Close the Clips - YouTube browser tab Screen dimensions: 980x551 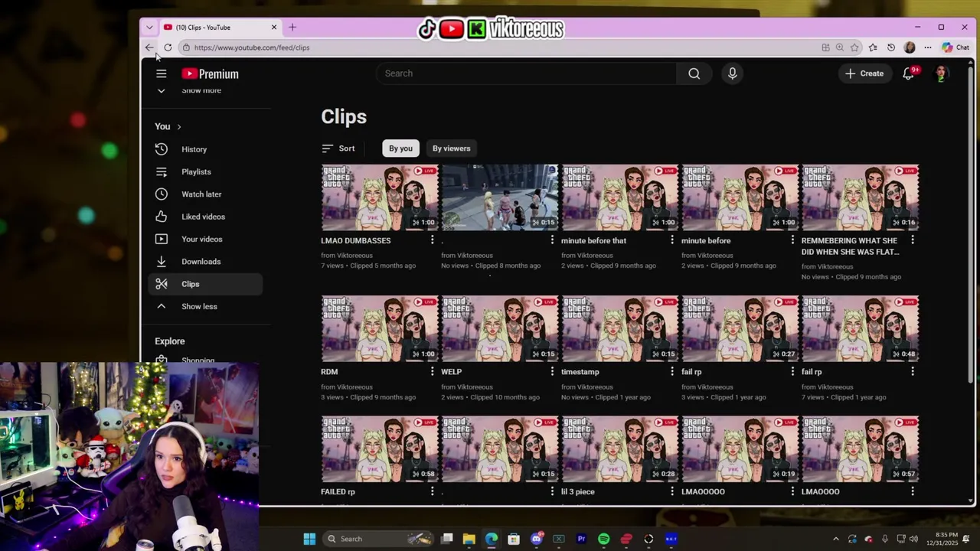(273, 28)
